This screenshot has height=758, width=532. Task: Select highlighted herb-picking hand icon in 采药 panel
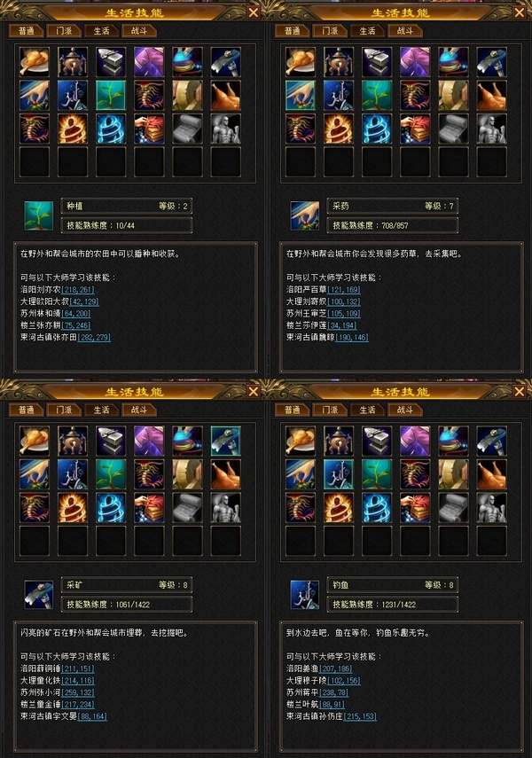pos(301,95)
